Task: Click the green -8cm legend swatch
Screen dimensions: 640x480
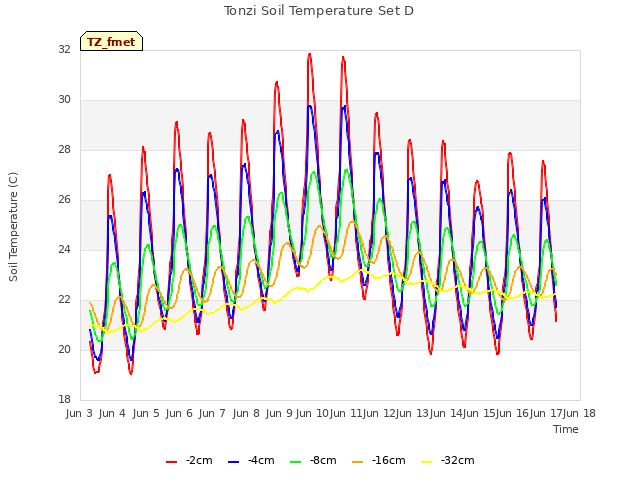Action: 295,462
